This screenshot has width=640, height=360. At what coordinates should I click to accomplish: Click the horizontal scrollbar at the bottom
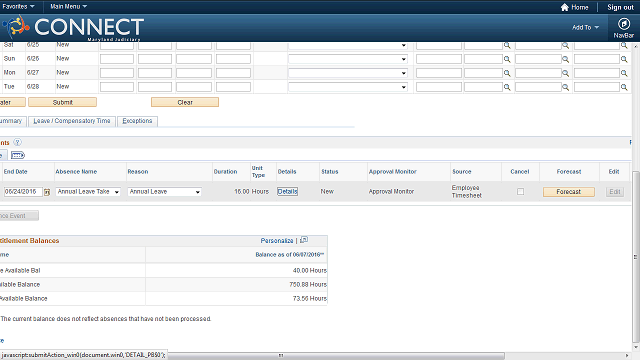pos(336,356)
